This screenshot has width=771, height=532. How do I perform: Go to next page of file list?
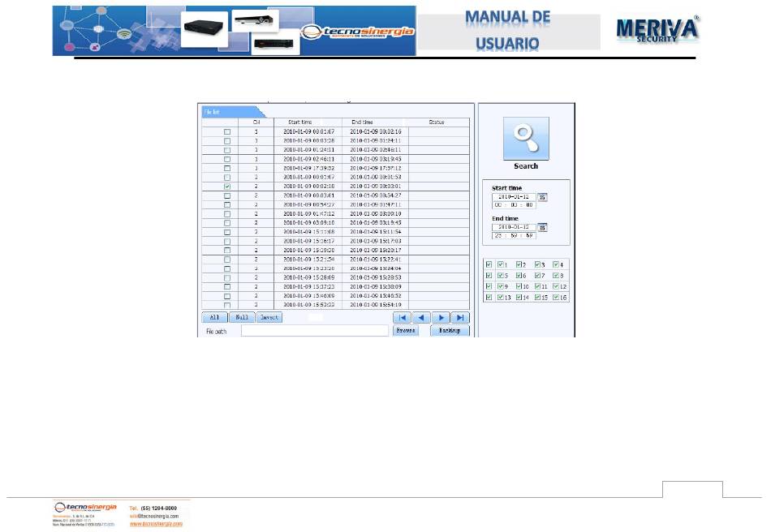[441, 318]
